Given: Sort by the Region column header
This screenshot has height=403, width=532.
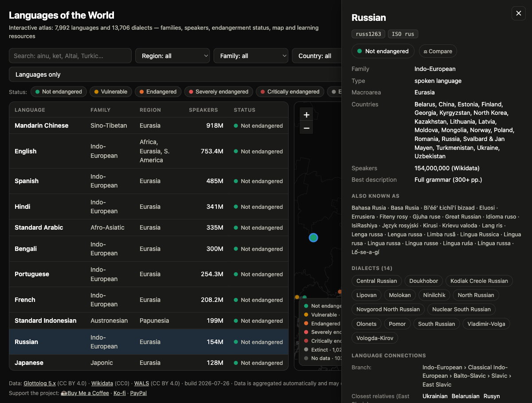Looking at the screenshot, I should [150, 110].
